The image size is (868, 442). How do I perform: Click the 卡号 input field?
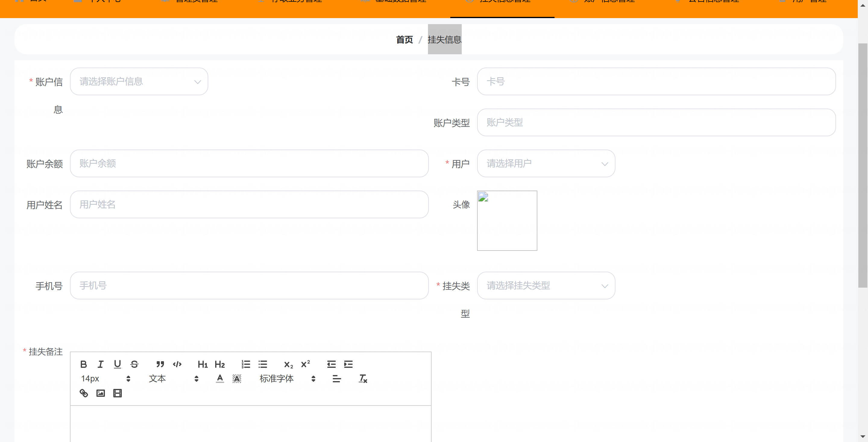click(656, 81)
